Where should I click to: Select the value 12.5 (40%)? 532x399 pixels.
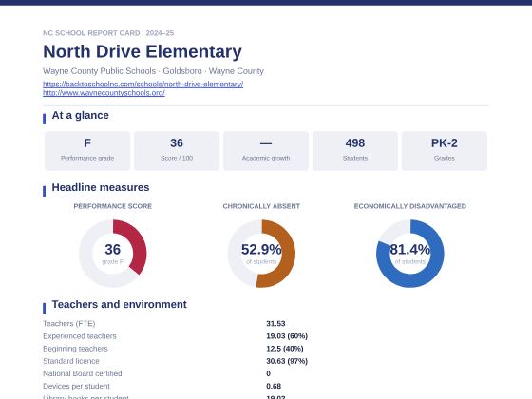coord(285,349)
